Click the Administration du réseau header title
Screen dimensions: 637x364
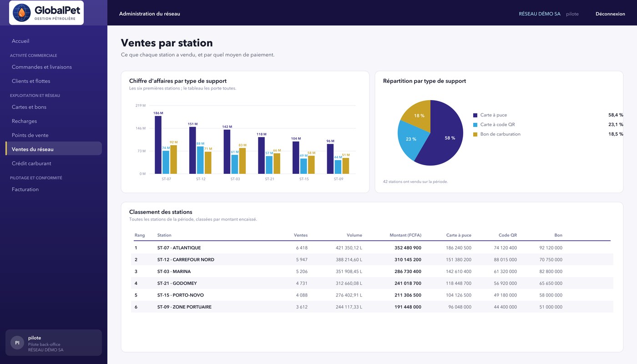[150, 14]
